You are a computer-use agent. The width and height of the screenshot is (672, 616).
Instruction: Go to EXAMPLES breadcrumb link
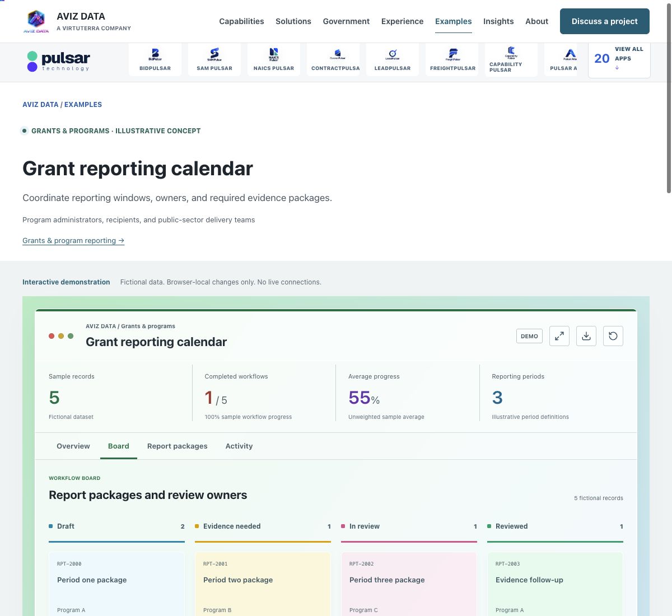(x=83, y=105)
